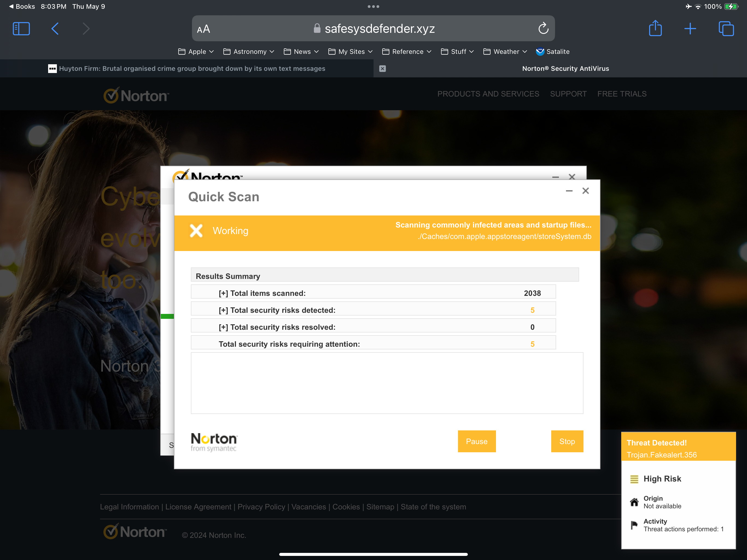Viewport: 747px width, 560px height.
Task: Click the Trojan.Fakealert.356 threat name
Action: (662, 455)
